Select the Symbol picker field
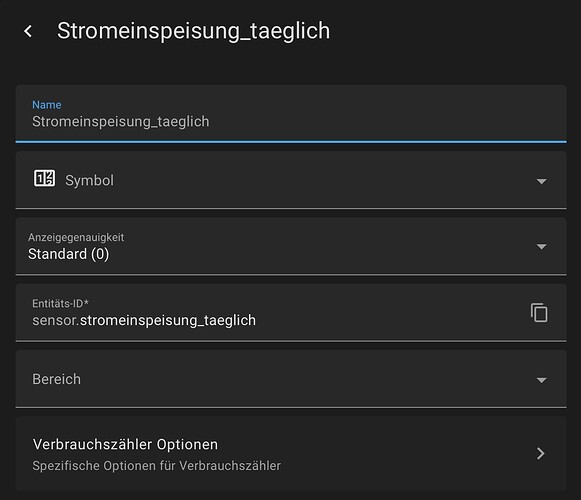The image size is (581, 500). click(291, 180)
